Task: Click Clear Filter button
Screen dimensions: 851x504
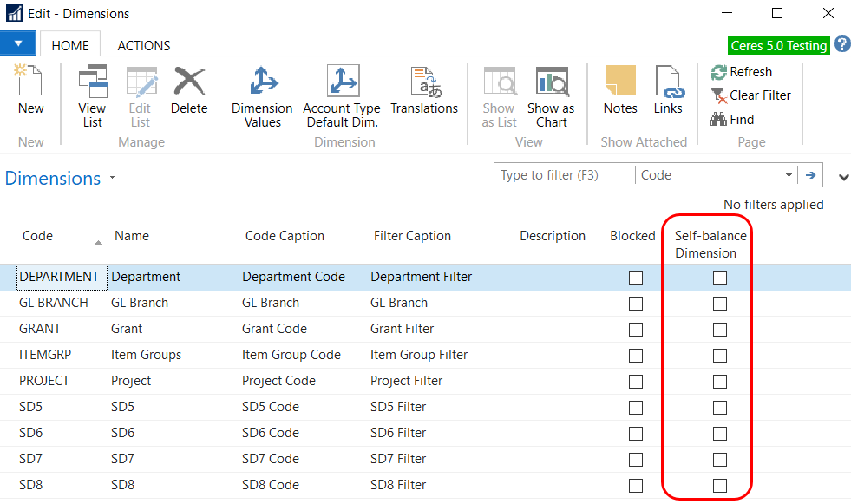Action: click(x=751, y=95)
